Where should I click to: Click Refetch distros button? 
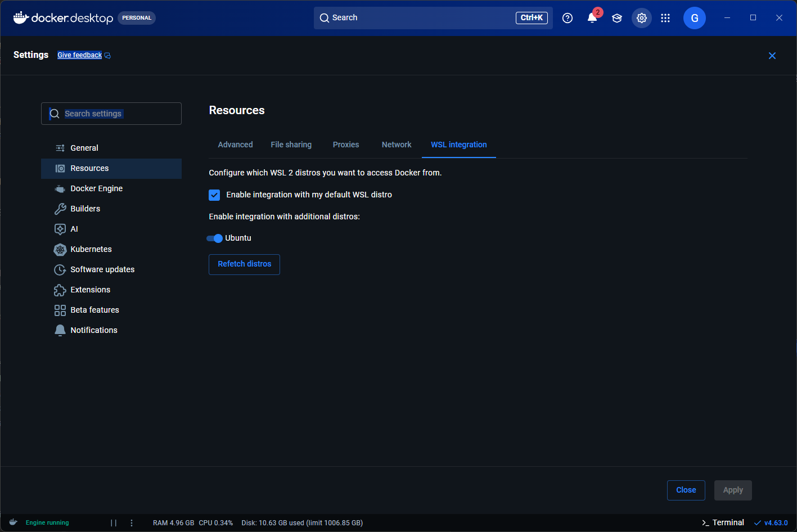point(245,264)
